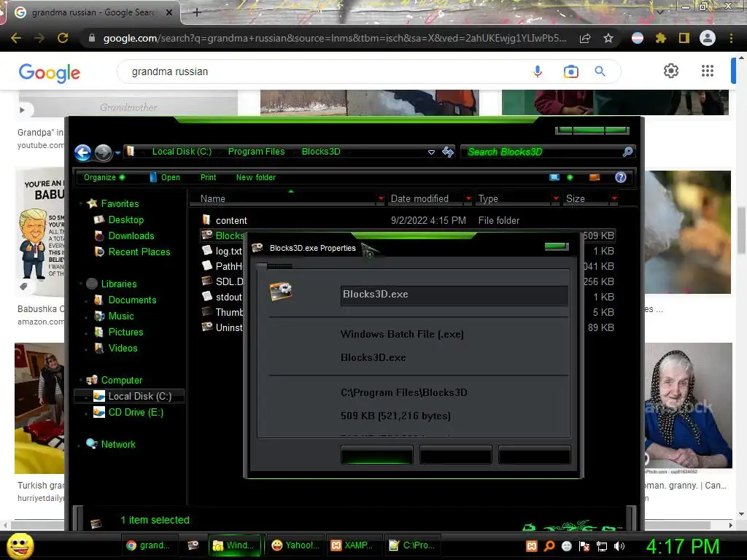Click the Chrome back arrow
The image size is (747, 560).
[x=16, y=38]
